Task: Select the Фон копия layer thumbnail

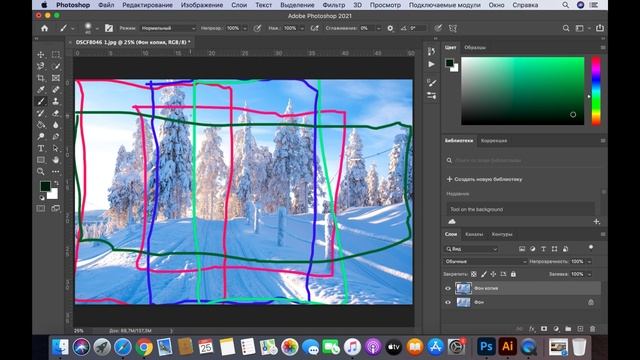Action: pos(463,288)
